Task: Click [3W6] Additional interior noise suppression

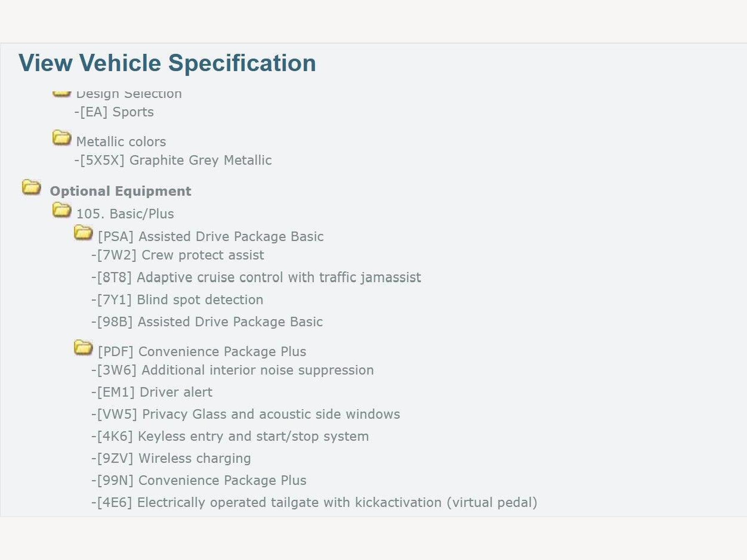Action: 233,370
